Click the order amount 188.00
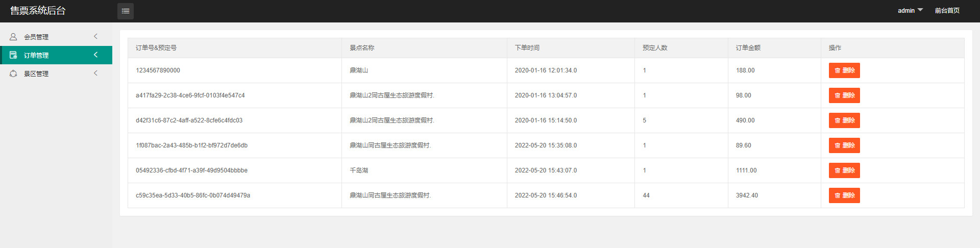Image resolution: width=980 pixels, height=248 pixels. tap(745, 70)
